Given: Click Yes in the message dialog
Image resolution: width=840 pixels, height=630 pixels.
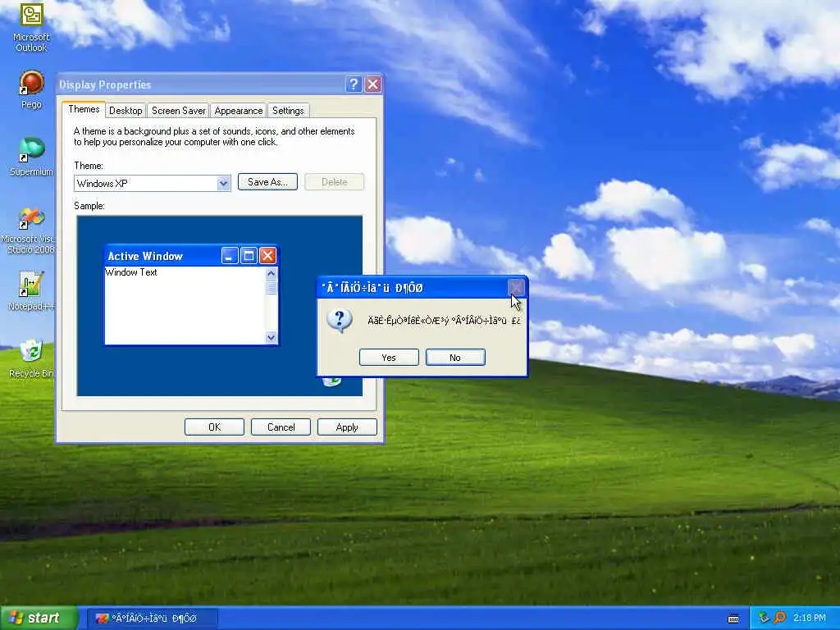Looking at the screenshot, I should coord(389,358).
